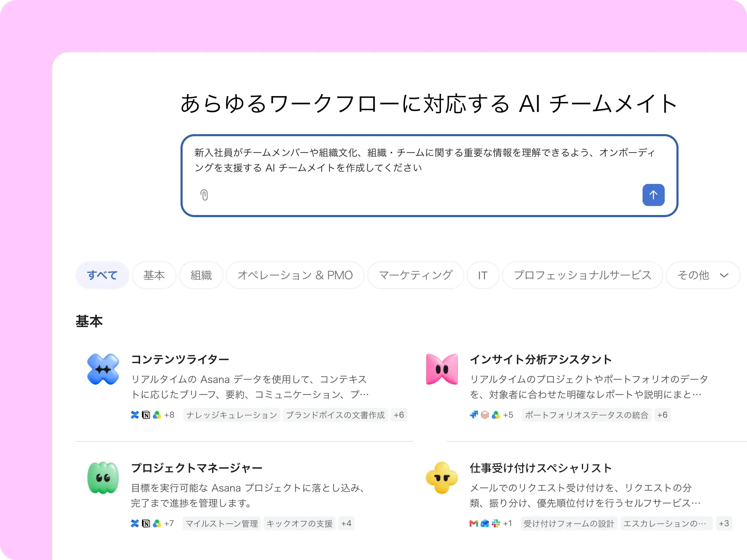747x560 pixels.
Task: Open the 仕事受け付けスペシャリスト title
Action: tap(541, 468)
